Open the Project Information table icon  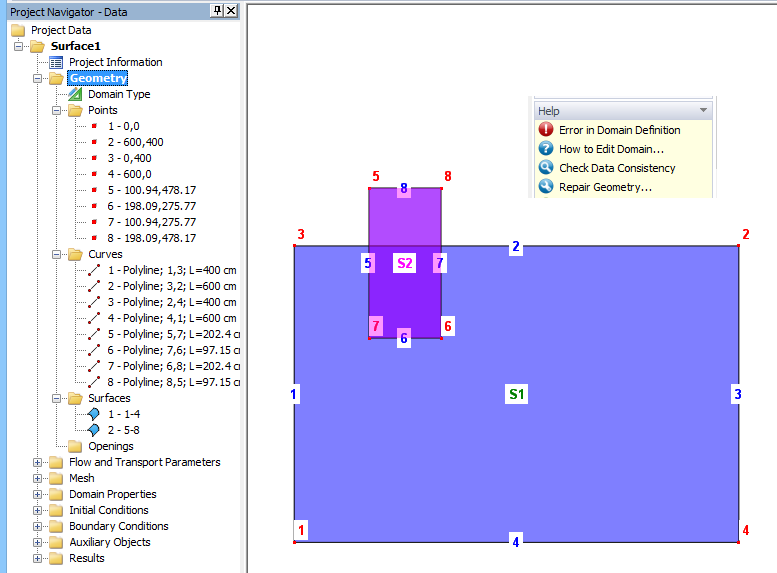[x=56, y=62]
